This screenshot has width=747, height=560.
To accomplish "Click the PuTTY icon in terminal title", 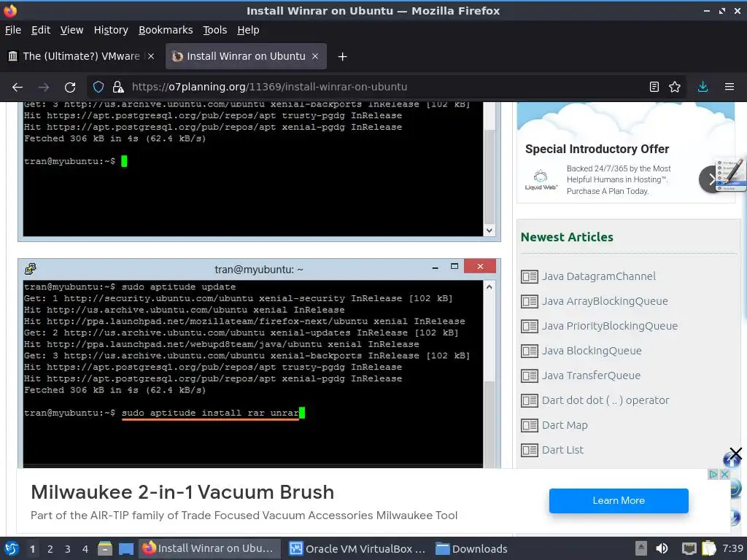I will pyautogui.click(x=31, y=269).
